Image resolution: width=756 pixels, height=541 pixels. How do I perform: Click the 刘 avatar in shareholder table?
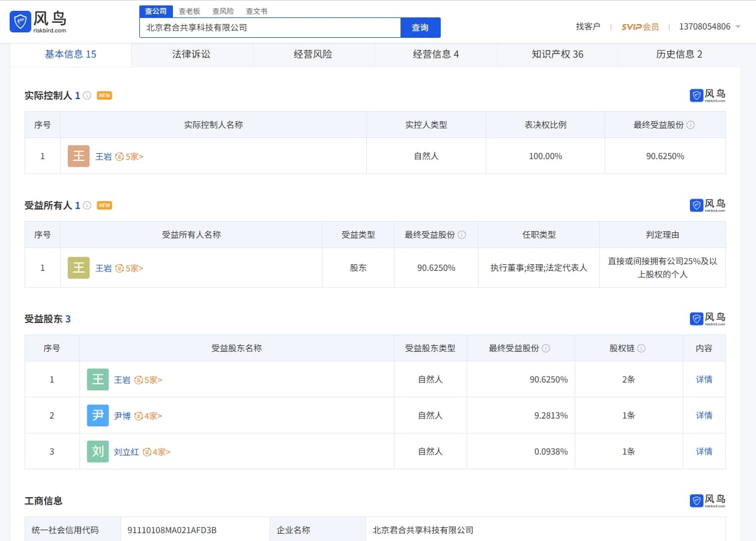tap(98, 452)
